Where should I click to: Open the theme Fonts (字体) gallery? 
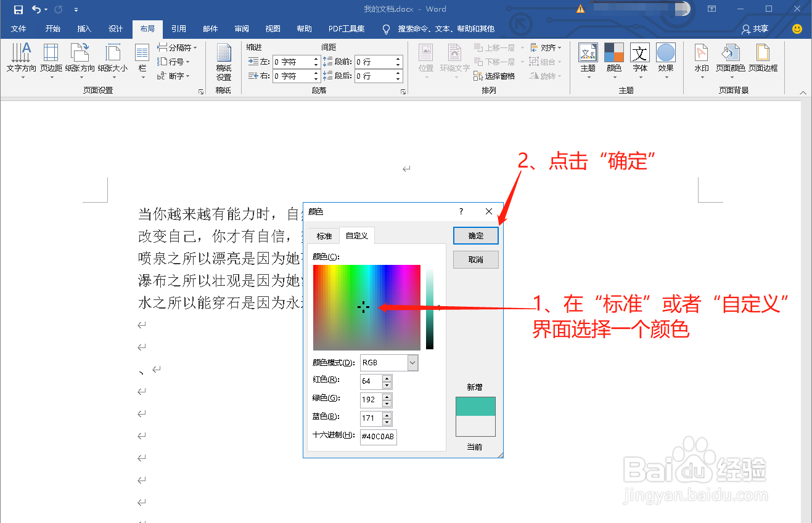coord(640,60)
